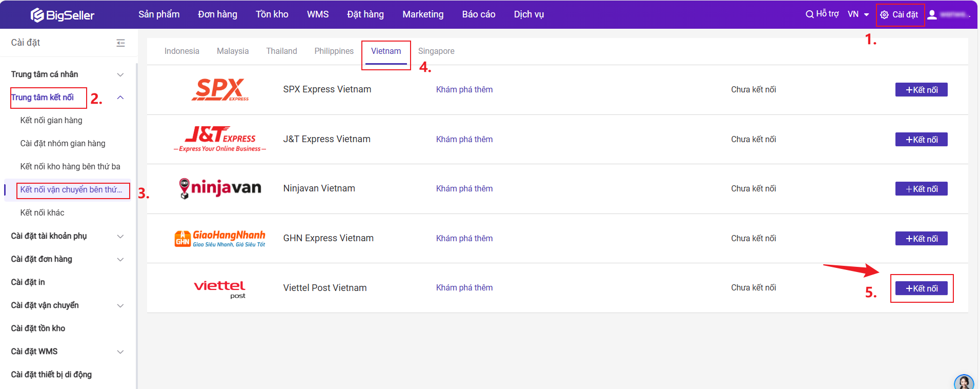Expand the Cài đặt vận chuyển section

point(120,306)
